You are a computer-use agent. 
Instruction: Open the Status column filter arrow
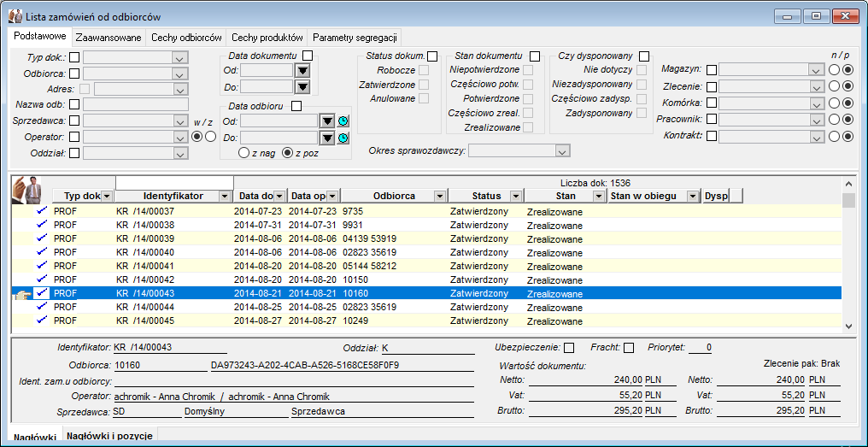515,196
